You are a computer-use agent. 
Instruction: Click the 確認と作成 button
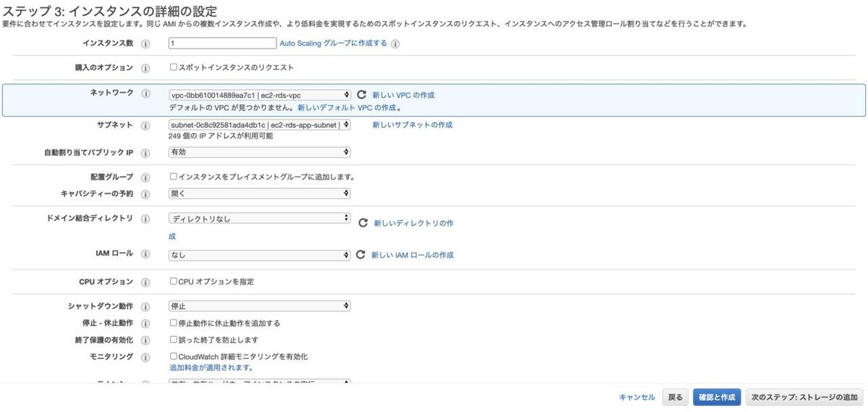coord(717,398)
